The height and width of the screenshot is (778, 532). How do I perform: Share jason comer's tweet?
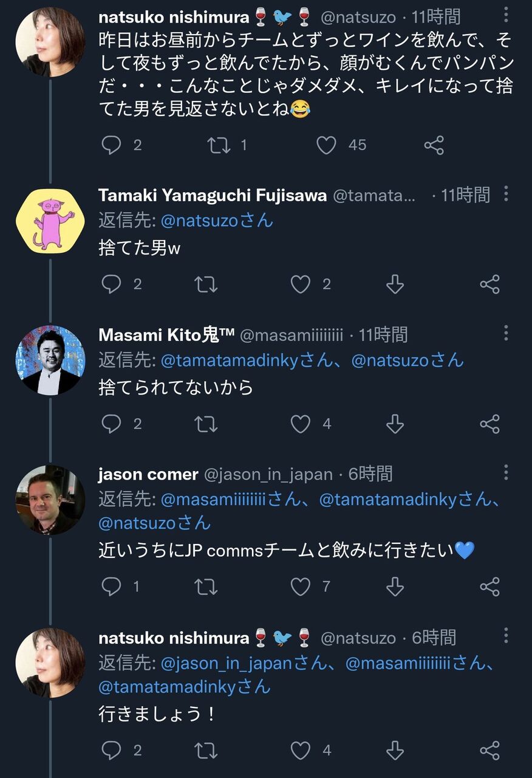click(x=490, y=586)
